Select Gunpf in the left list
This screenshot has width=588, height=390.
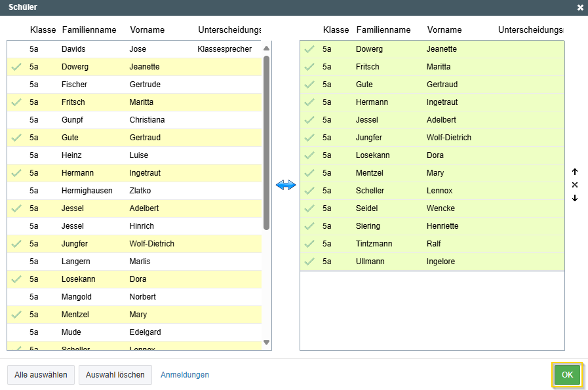tap(134, 120)
